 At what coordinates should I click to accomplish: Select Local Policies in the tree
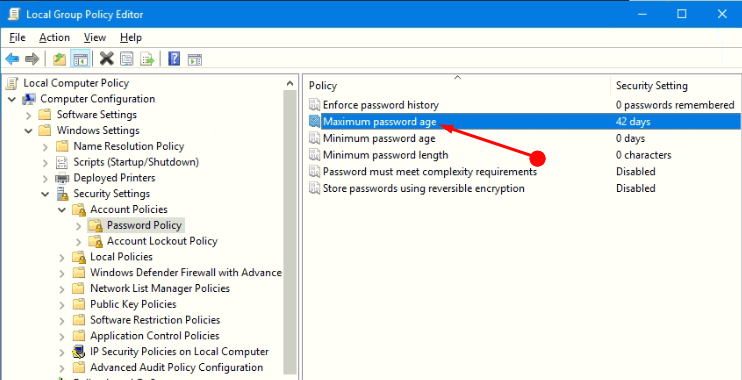(x=121, y=256)
